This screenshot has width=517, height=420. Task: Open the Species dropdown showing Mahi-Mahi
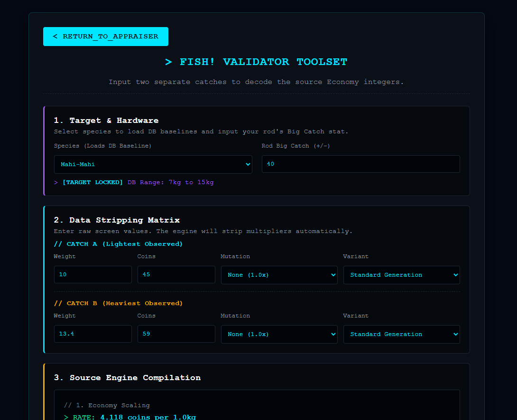click(x=153, y=164)
